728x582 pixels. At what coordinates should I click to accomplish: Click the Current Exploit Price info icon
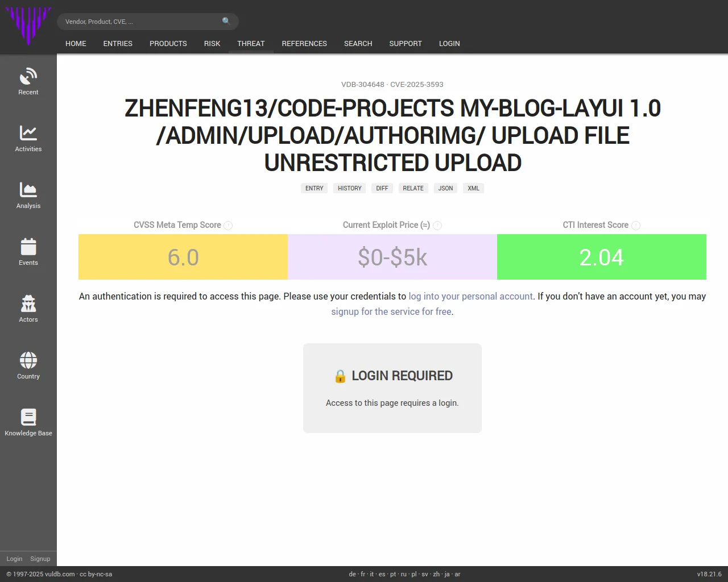(437, 226)
